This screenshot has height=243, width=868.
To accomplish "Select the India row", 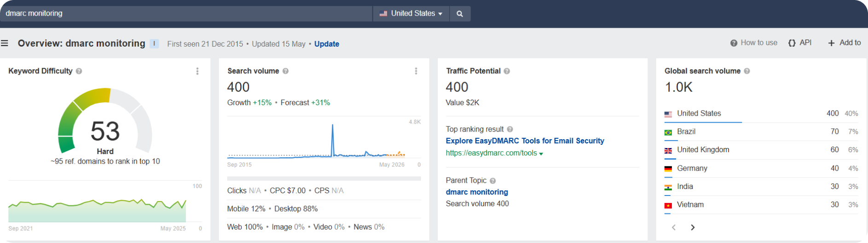I will tap(761, 186).
